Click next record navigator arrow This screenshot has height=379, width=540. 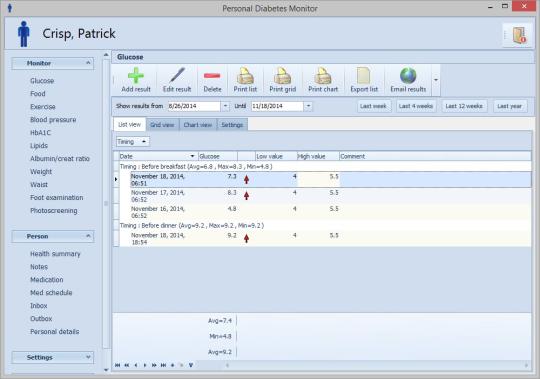coord(145,365)
